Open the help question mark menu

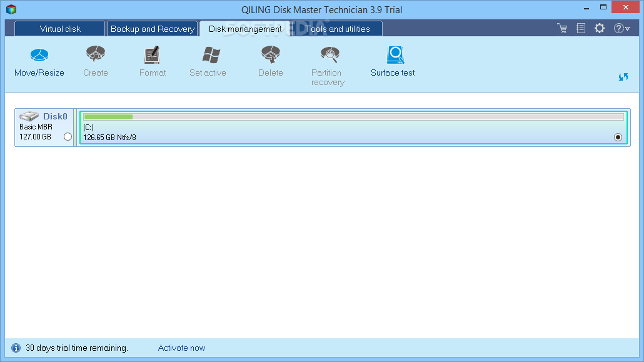point(621,28)
